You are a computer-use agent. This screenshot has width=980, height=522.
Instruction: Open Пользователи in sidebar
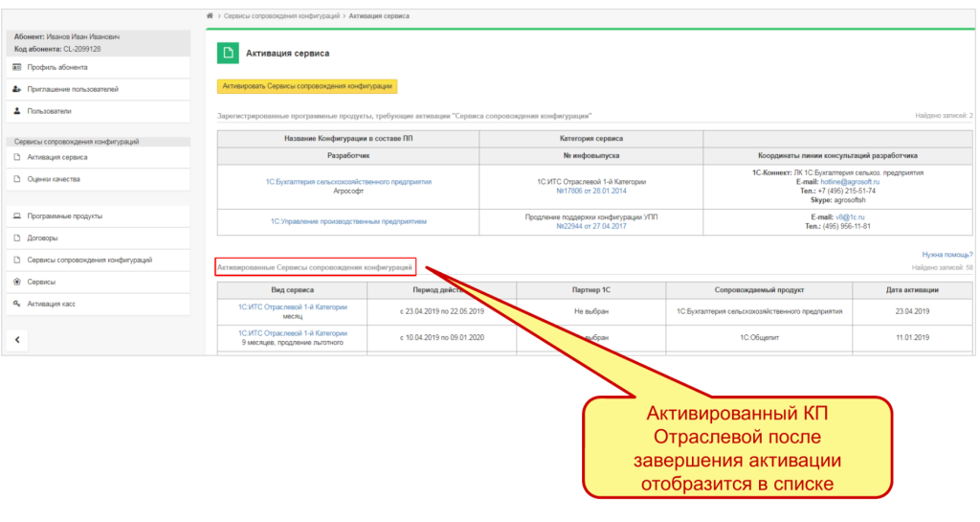[49, 111]
